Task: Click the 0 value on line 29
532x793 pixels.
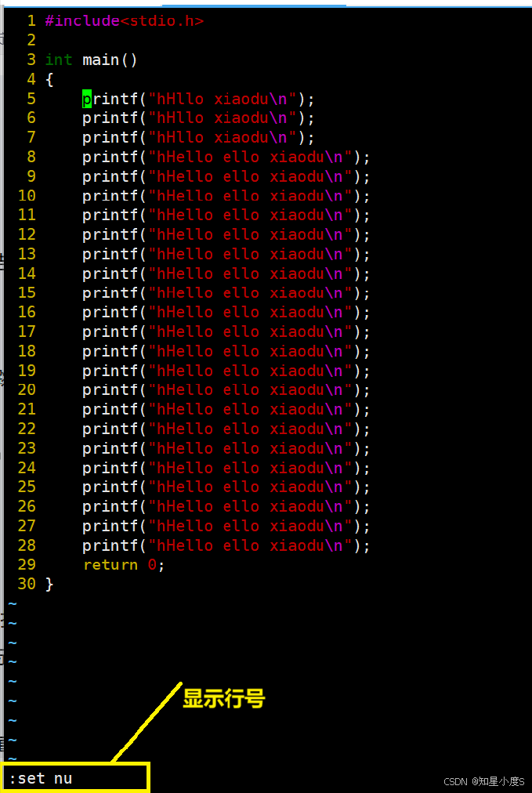Action: coord(152,565)
